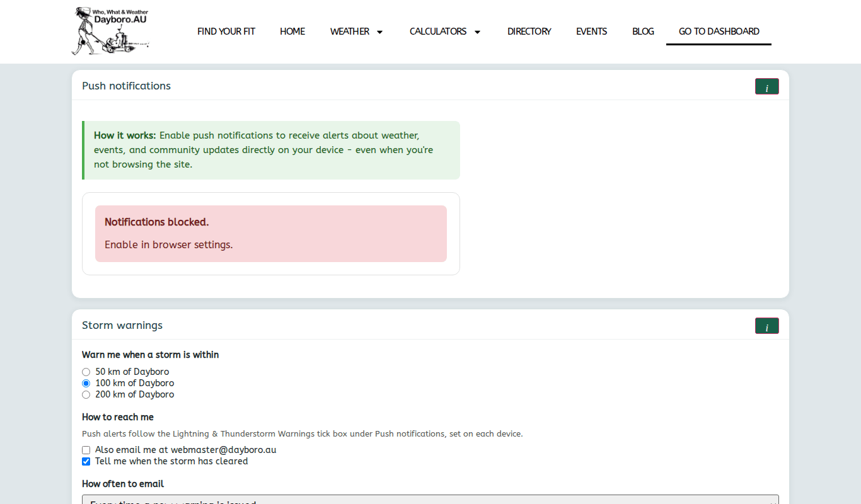Expand the Calculators menu arrow
This screenshot has height=504, width=861.
[477, 31]
